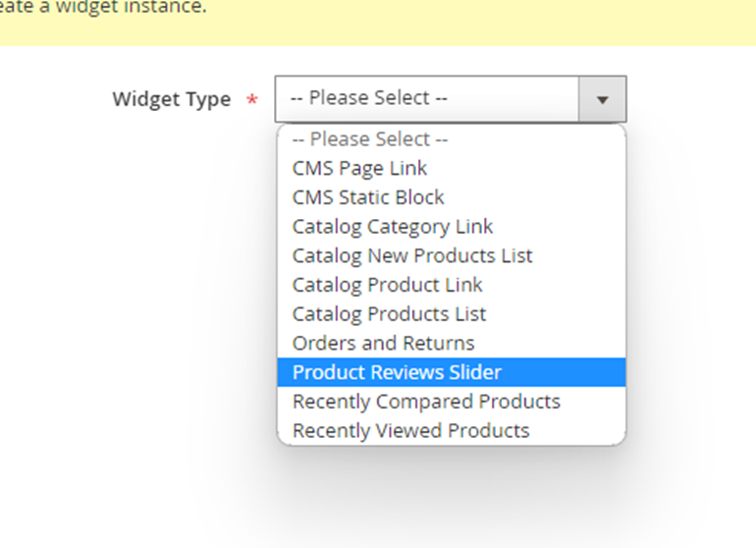Click the red required asterisk marker
This screenshot has width=756, height=548.
[253, 101]
